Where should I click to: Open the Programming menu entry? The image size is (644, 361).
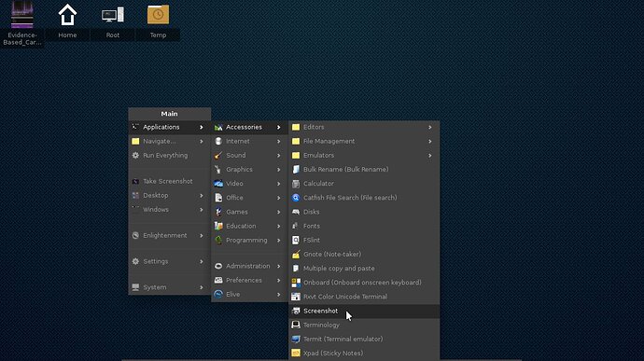click(x=249, y=241)
